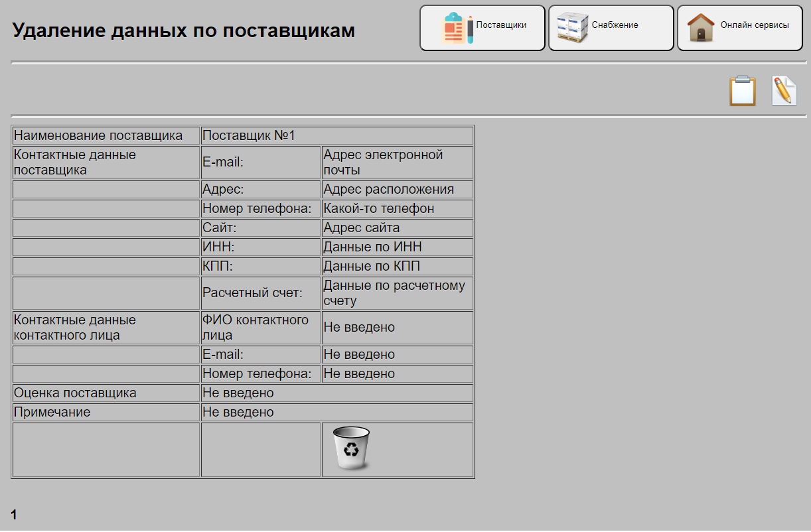811x532 pixels.
Task: Open Онлайн сервисы
Action: click(x=739, y=27)
